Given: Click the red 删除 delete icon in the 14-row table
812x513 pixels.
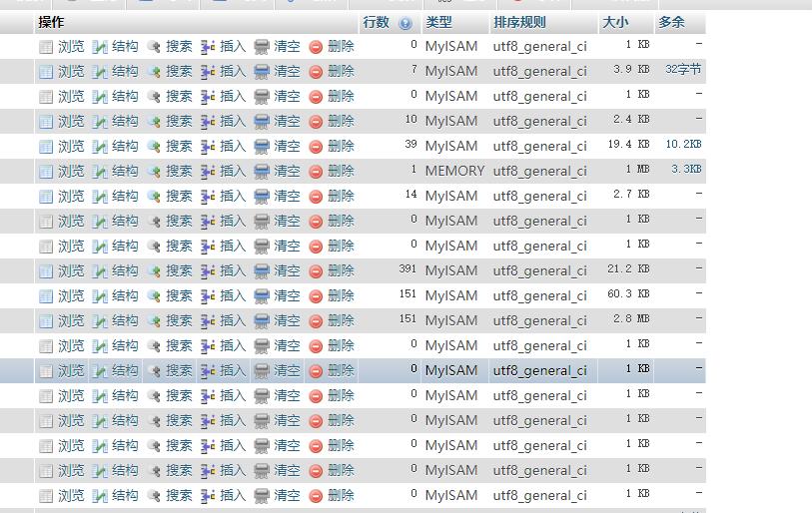Looking at the screenshot, I should coord(316,196).
